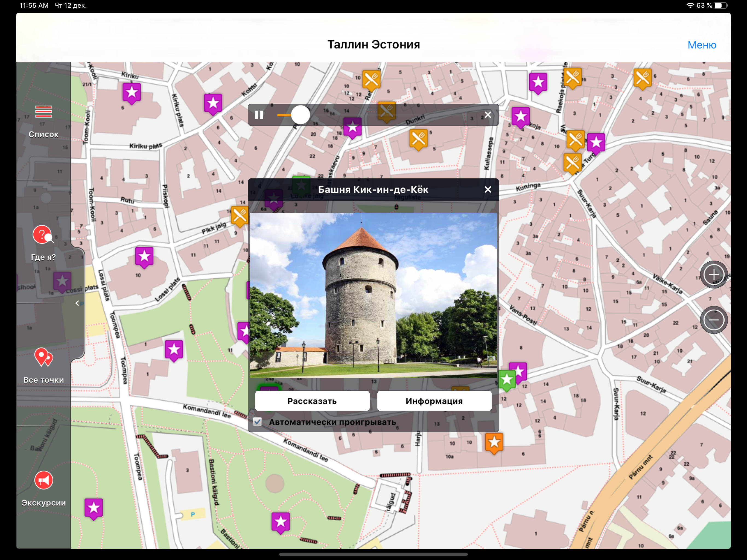Screen dimensions: 747x560
Task: Select restaurant marker right of Raekoja plats label
Action: click(x=572, y=78)
